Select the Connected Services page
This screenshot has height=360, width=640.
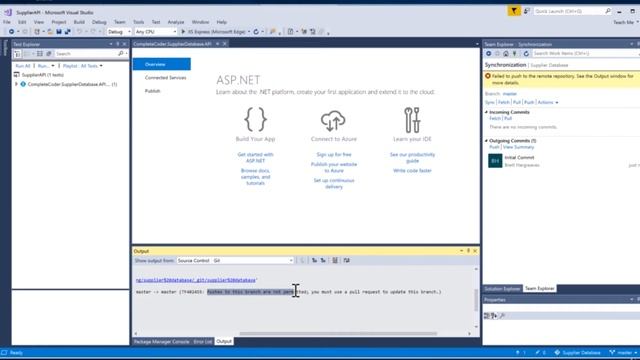pos(165,78)
